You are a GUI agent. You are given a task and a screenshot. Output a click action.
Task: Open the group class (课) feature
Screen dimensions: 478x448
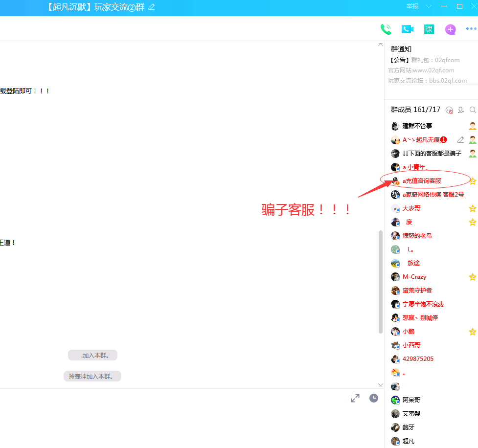coord(429,29)
